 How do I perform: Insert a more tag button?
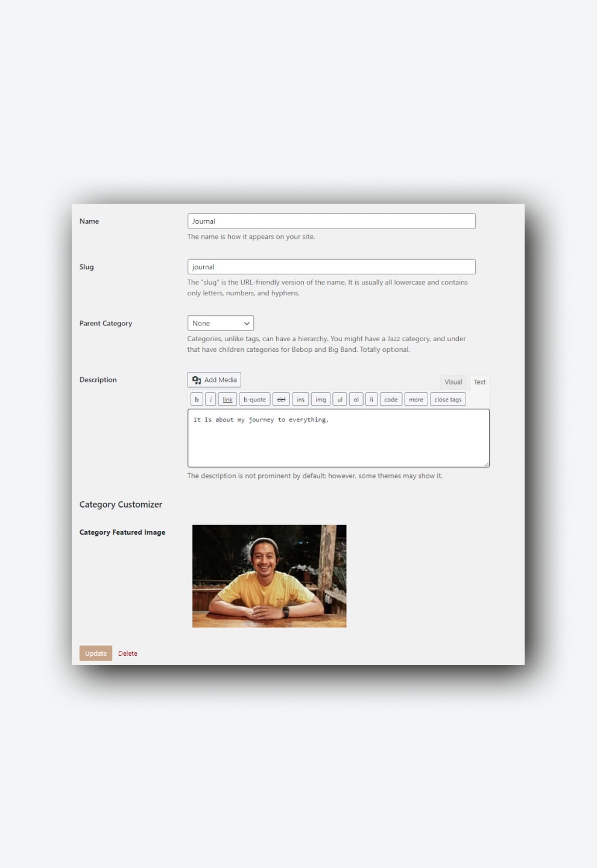(x=416, y=400)
